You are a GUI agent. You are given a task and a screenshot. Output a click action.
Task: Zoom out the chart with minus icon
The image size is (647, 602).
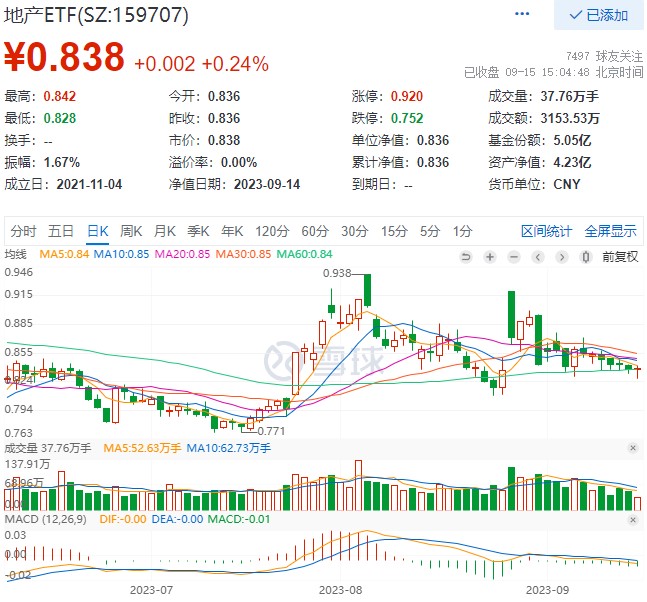pyautogui.click(x=514, y=257)
